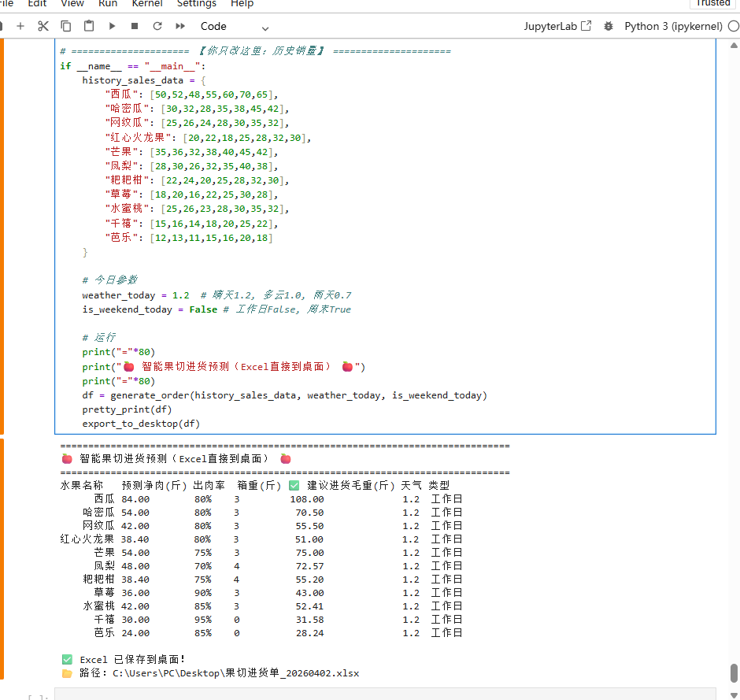740x700 pixels.
Task: Interrupt the kernel with stop icon
Action: pos(135,26)
